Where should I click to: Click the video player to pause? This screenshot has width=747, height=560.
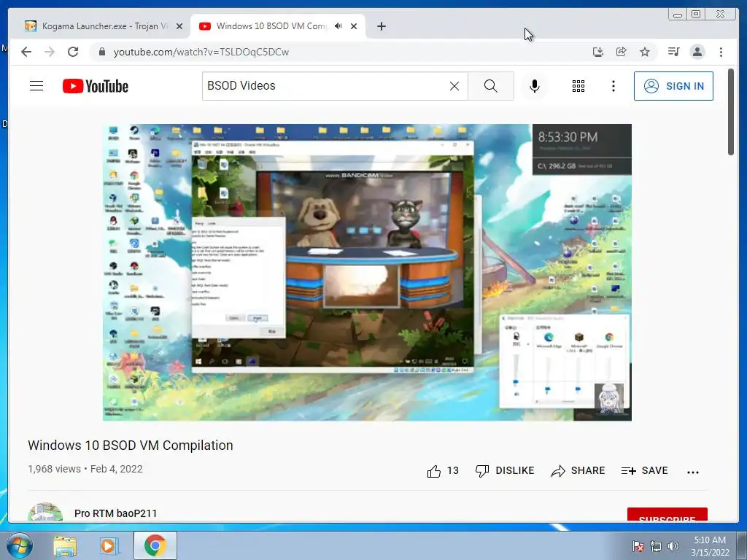pos(367,272)
